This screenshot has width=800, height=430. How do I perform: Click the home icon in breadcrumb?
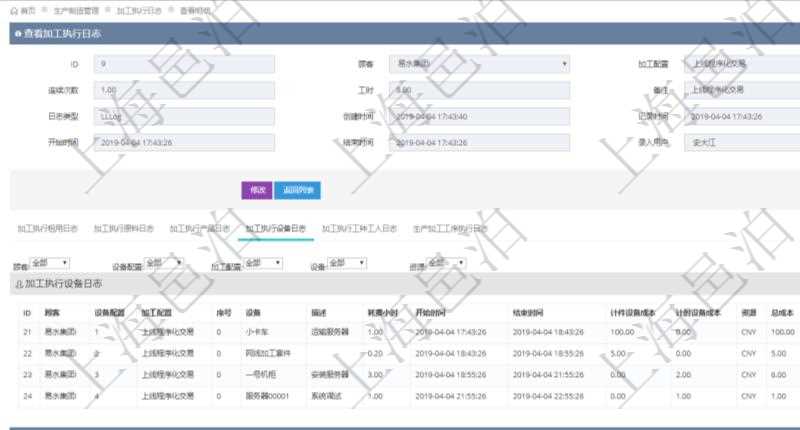coord(13,9)
